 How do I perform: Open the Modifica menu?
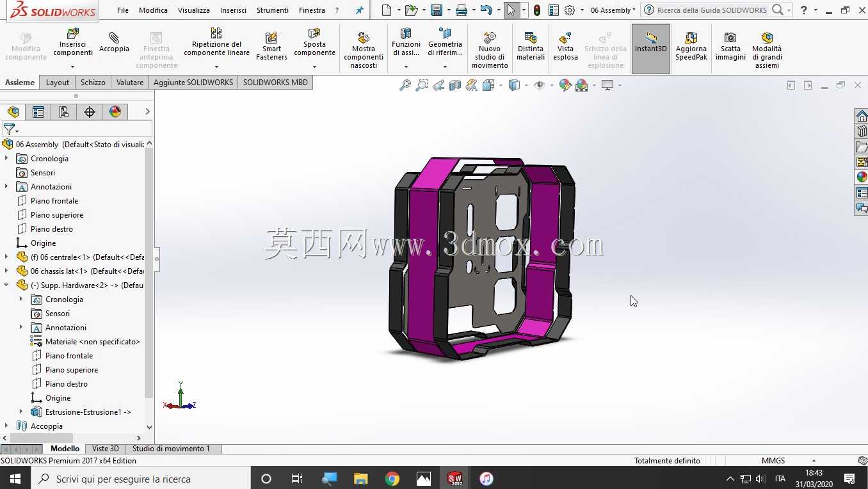coord(153,10)
